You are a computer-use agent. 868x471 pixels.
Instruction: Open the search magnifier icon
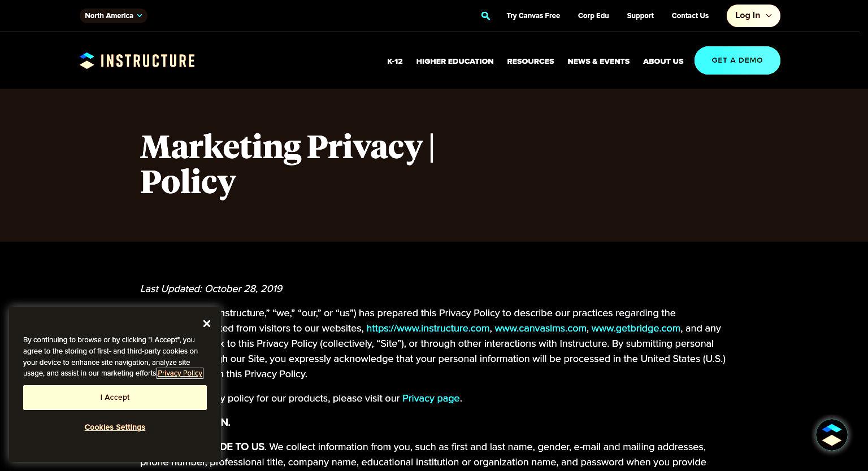[x=485, y=16]
